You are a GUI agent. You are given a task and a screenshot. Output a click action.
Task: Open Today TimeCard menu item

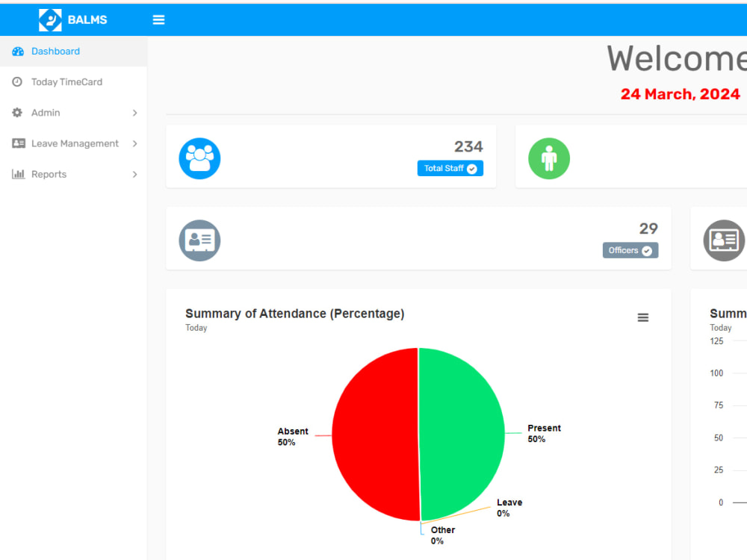73,82
